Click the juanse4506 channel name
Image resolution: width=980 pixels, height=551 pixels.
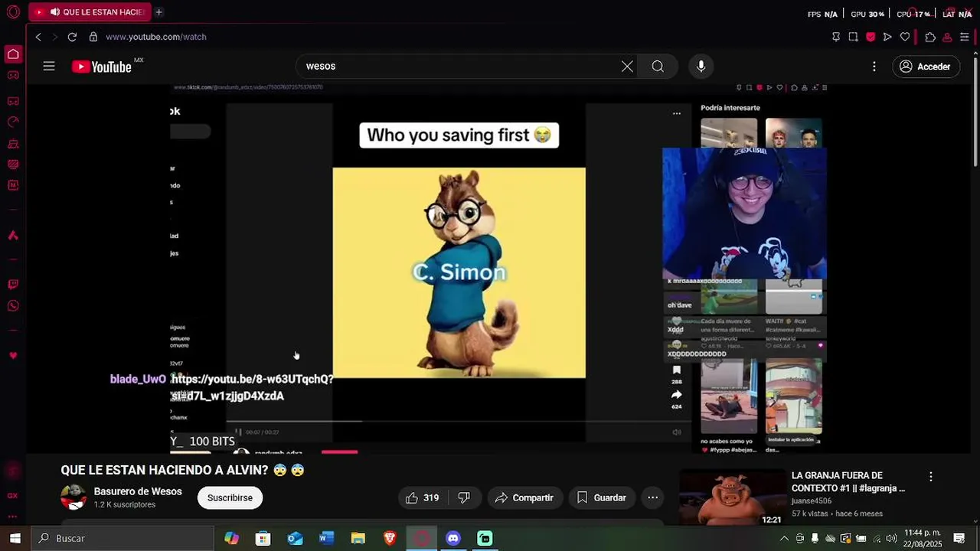click(812, 501)
